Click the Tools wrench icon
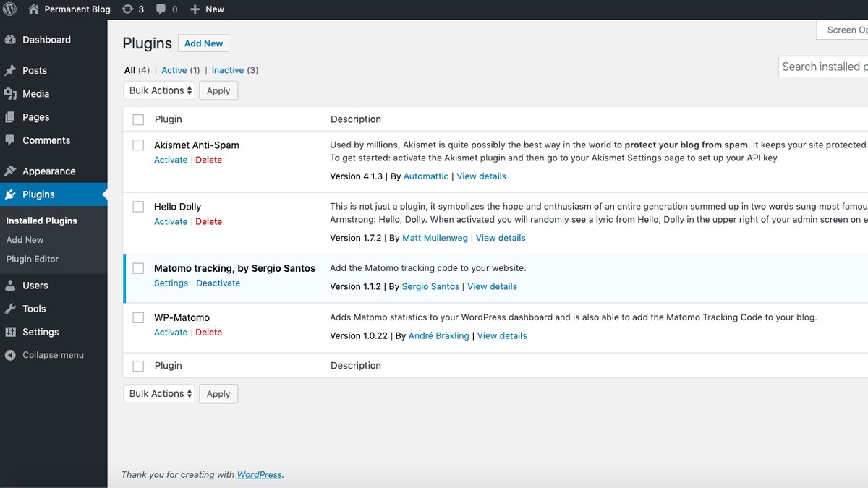This screenshot has width=868, height=488. click(x=10, y=309)
